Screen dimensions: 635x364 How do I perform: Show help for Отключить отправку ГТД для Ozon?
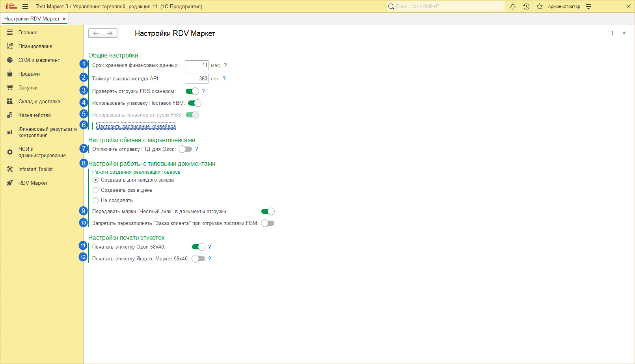[197, 149]
